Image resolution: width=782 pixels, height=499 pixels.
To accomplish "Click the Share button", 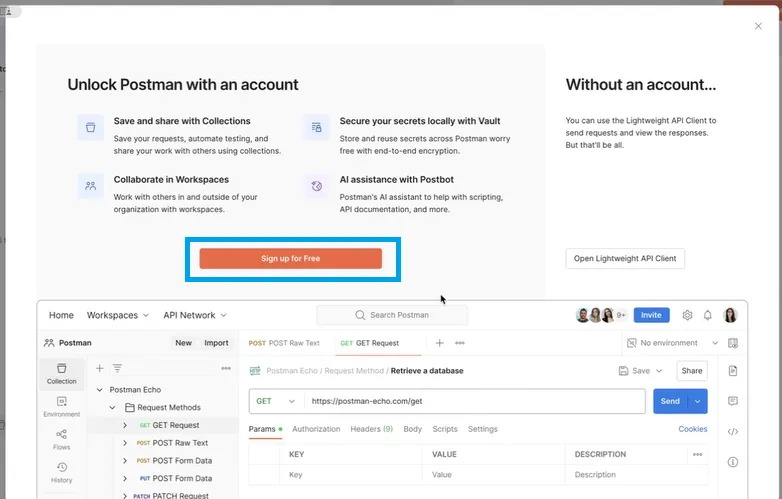I will (x=692, y=371).
